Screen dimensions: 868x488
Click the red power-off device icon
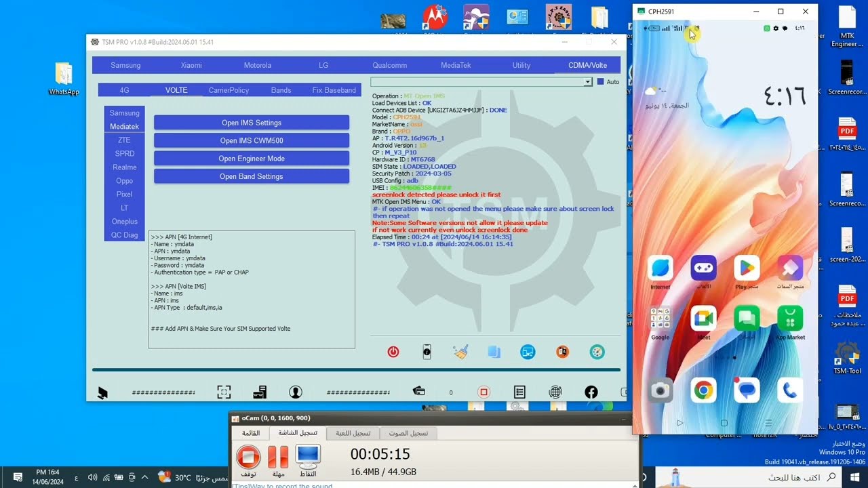click(x=393, y=352)
